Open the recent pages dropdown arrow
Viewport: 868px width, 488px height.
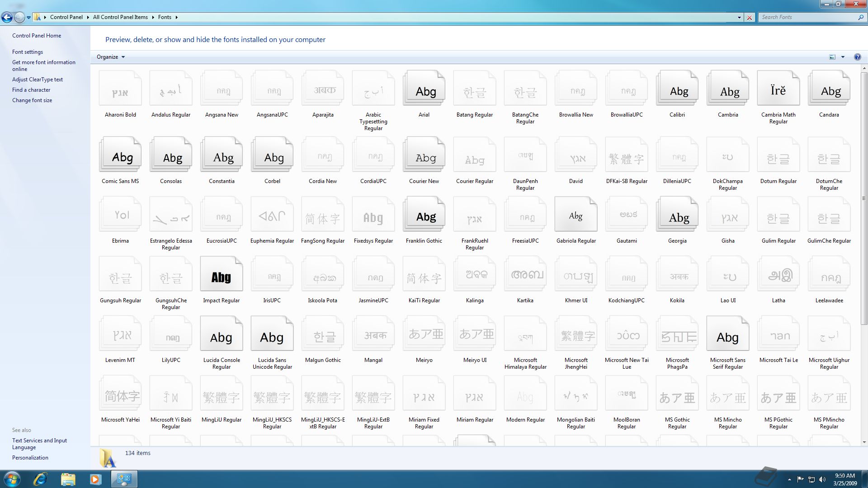tap(28, 18)
